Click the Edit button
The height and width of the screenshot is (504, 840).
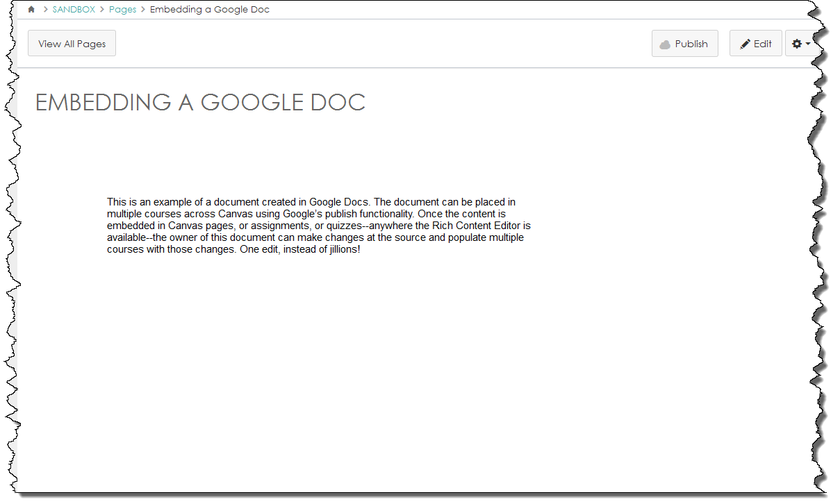(x=755, y=43)
